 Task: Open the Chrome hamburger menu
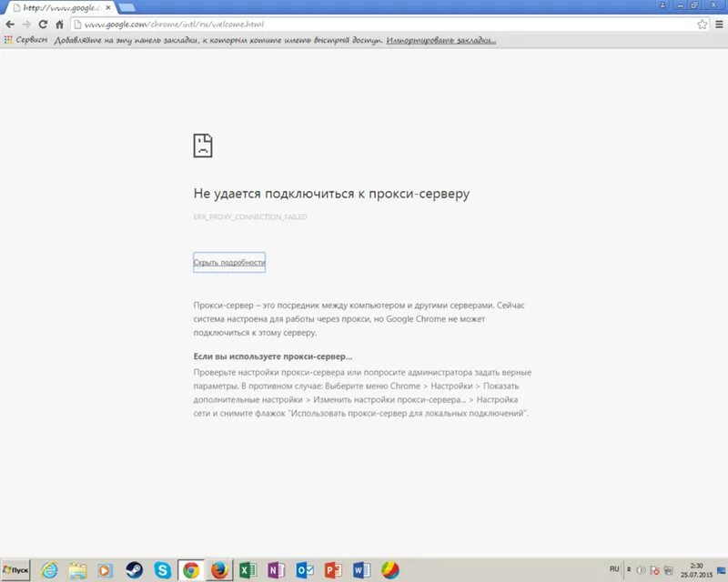(x=719, y=25)
